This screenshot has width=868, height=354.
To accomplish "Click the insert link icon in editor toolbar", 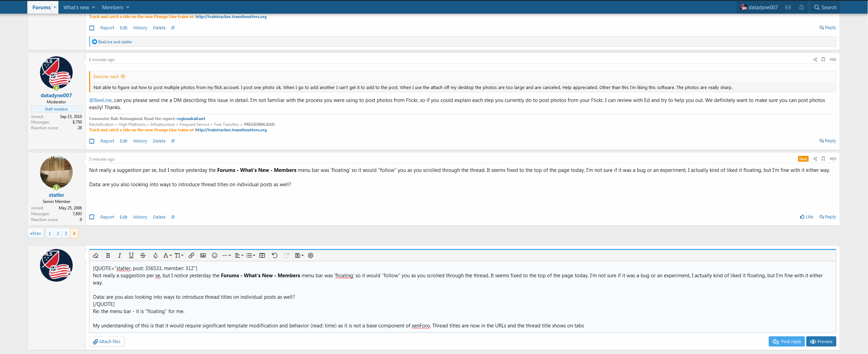I will 192,255.
